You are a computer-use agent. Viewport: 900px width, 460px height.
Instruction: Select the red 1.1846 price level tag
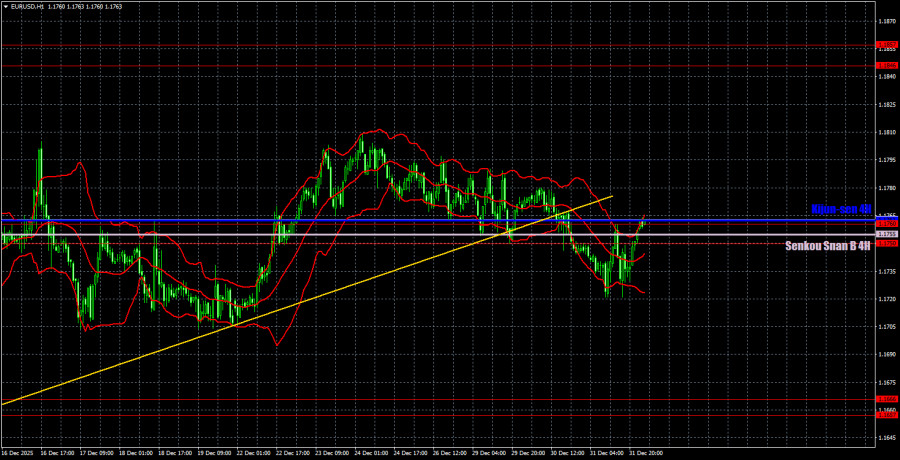click(886, 66)
